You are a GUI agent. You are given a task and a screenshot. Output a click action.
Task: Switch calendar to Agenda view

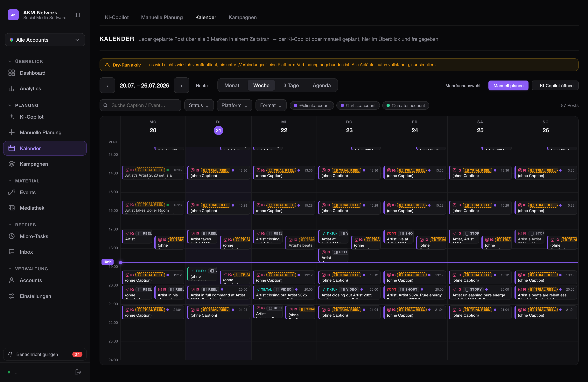tap(321, 86)
